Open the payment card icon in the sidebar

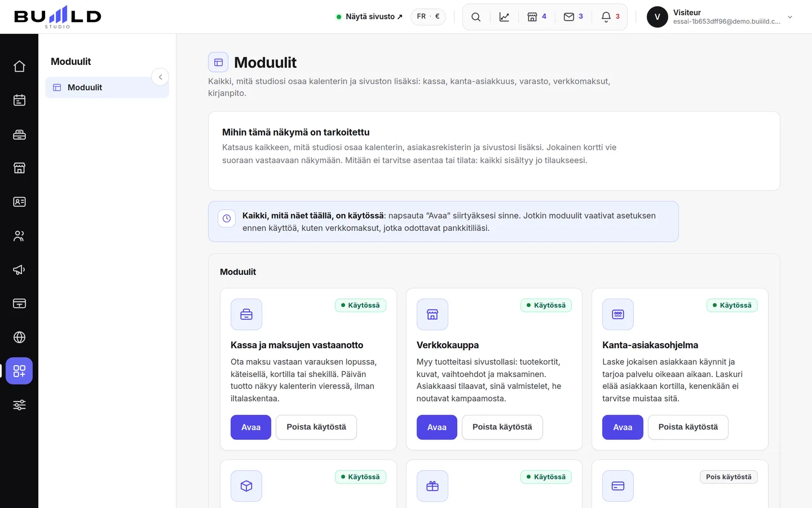pyautogui.click(x=19, y=304)
